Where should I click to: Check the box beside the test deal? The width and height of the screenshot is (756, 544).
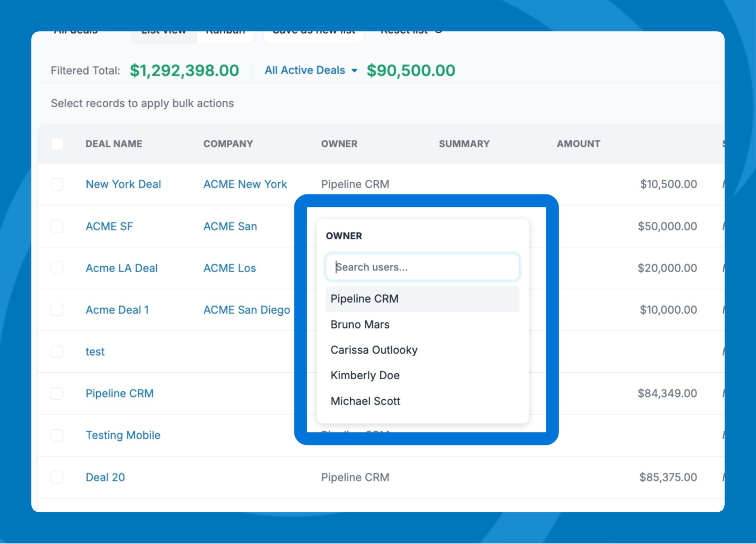pyautogui.click(x=57, y=352)
